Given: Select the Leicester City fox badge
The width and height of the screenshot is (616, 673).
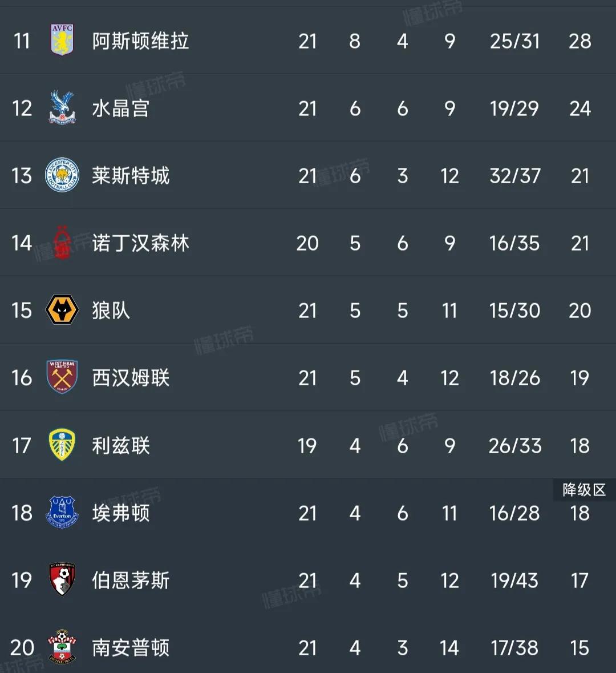Looking at the screenshot, I should (62, 175).
